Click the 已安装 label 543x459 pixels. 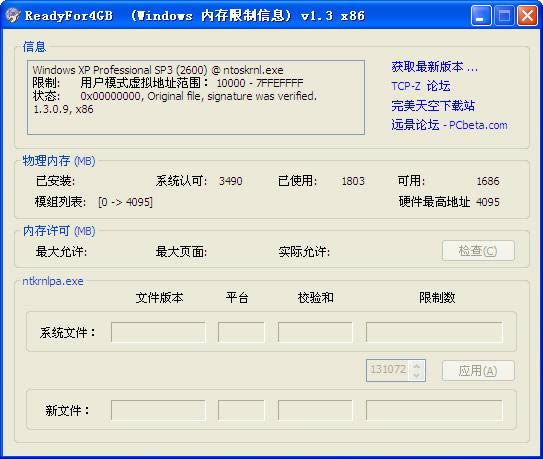[x=55, y=181]
